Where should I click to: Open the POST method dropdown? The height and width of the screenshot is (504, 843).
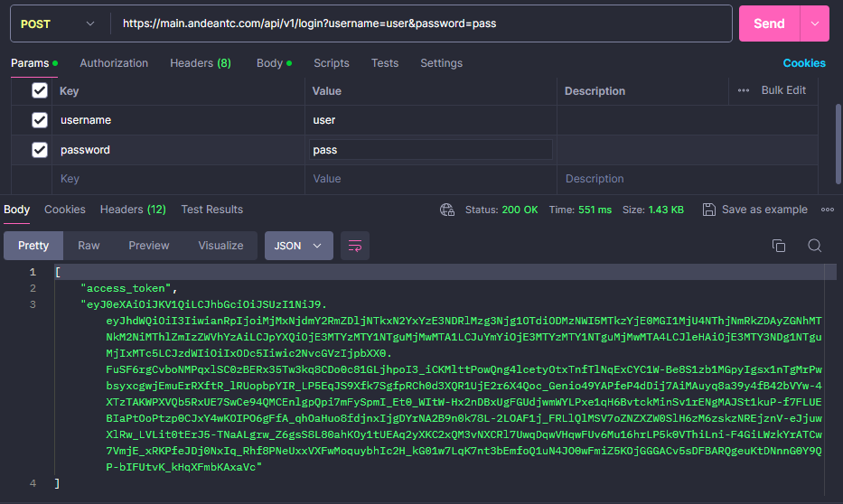tap(58, 23)
